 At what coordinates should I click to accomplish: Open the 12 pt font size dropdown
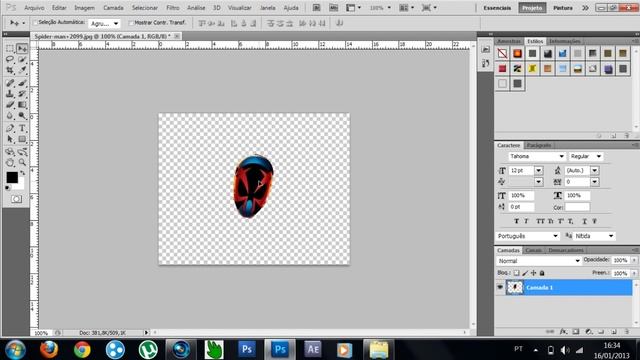click(539, 171)
